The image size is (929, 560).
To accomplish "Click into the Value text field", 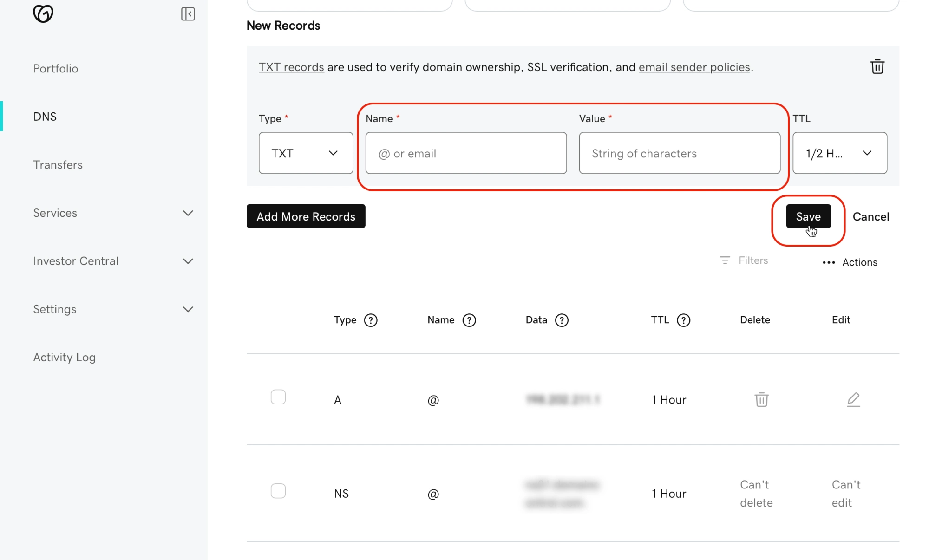I will click(x=679, y=153).
